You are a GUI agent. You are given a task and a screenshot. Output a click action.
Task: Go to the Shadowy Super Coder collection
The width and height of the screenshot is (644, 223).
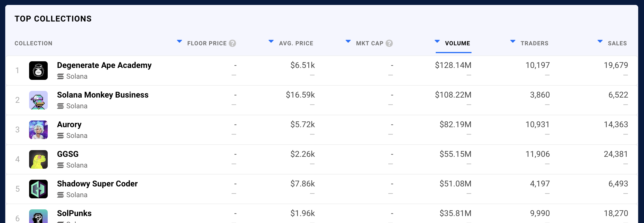tap(97, 184)
